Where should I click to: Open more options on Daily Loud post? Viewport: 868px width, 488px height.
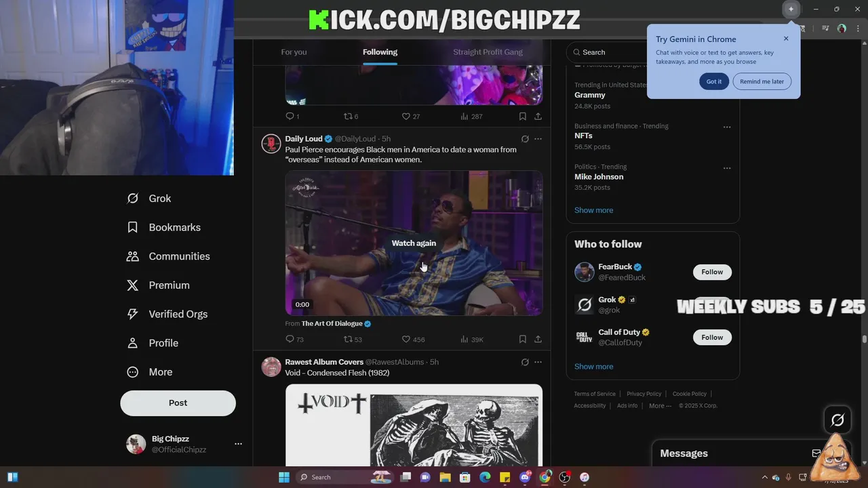[538, 139]
